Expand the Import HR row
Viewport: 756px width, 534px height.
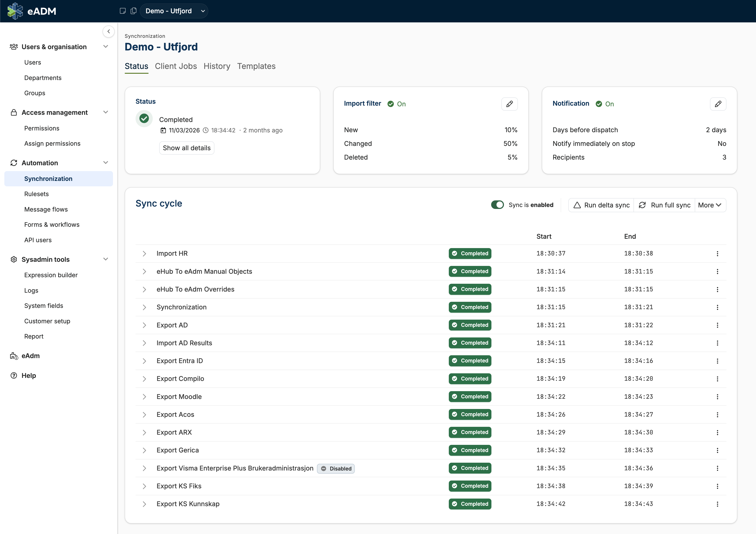[144, 254]
